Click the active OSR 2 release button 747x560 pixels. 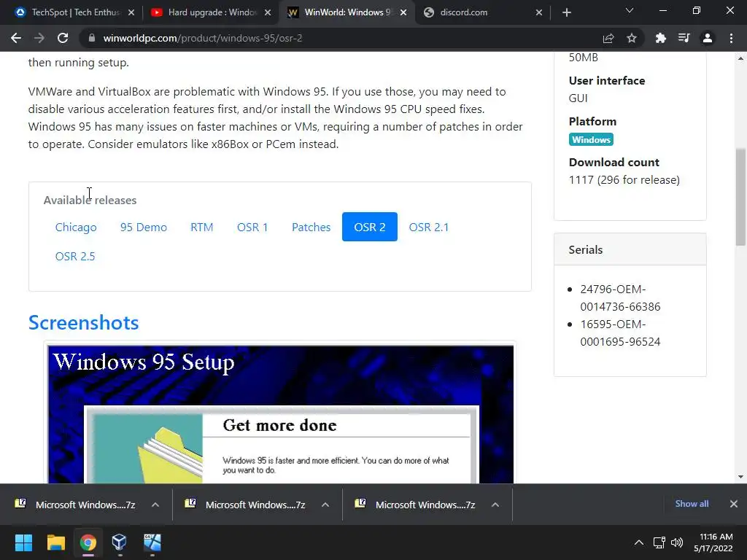370,227
